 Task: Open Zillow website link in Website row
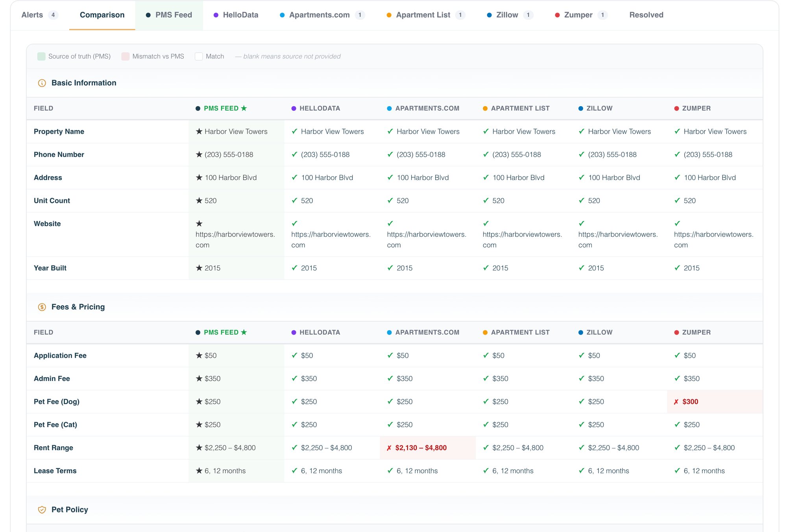pyautogui.click(x=618, y=239)
